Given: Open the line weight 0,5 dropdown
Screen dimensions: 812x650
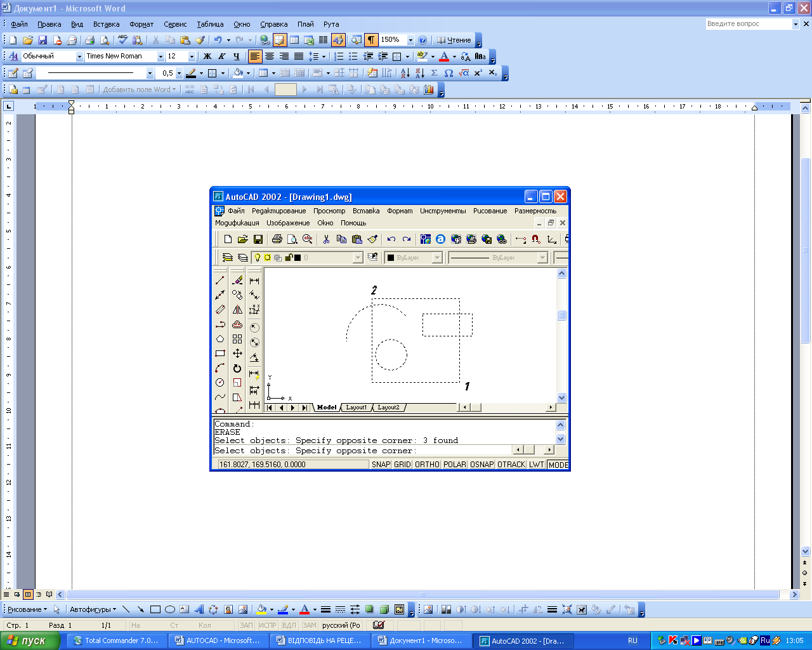Looking at the screenshot, I should 179,73.
